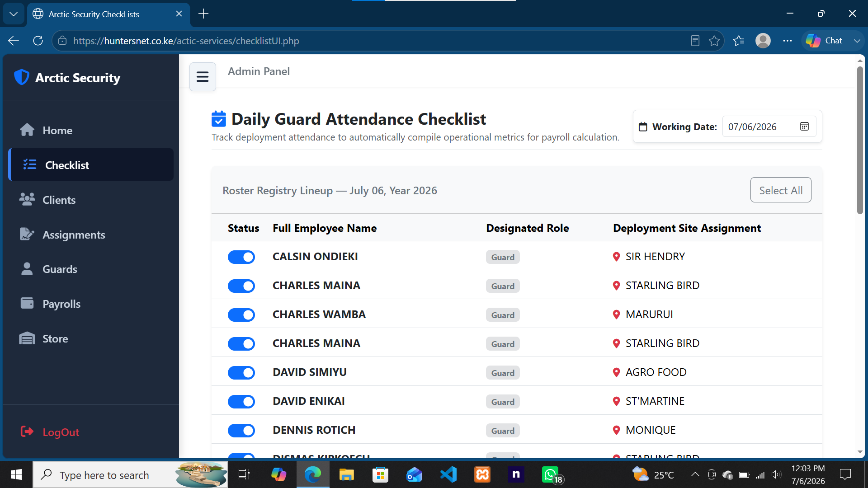This screenshot has width=868, height=488.
Task: Open browser profile avatar
Action: pyautogui.click(x=763, y=41)
